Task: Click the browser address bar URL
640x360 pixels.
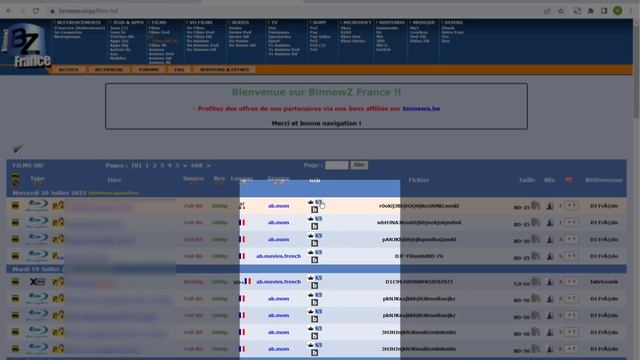Action: click(88, 11)
